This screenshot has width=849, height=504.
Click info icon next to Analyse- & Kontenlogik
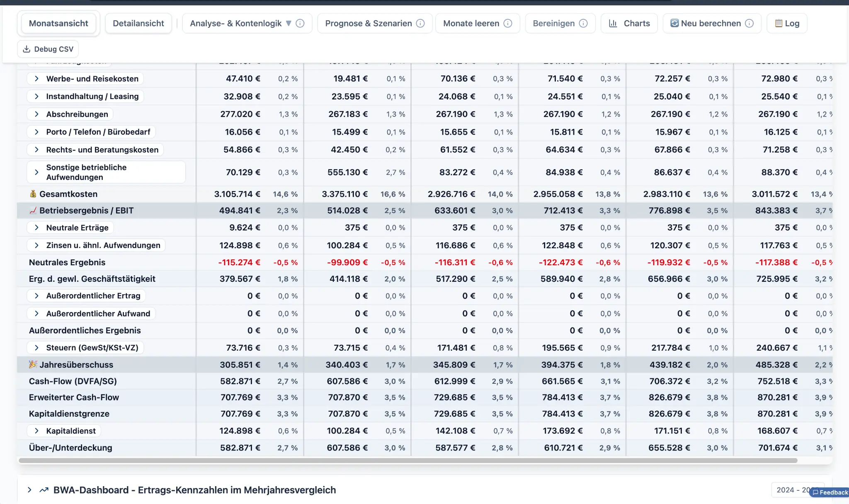[300, 23]
